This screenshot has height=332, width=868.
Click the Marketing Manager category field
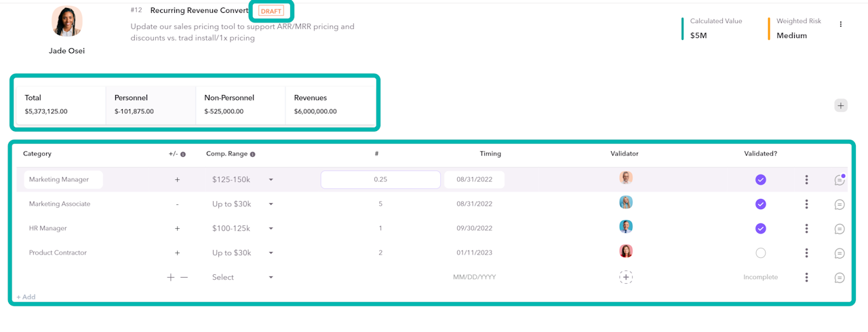[x=63, y=180]
